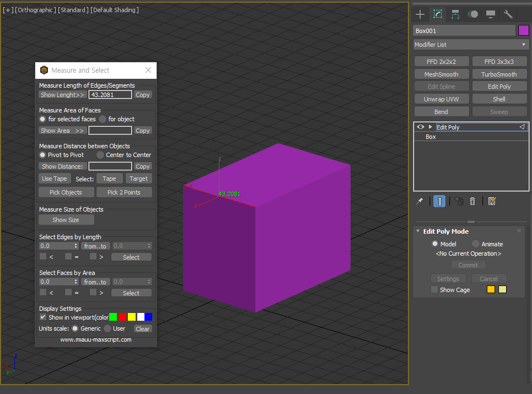Viewport: 532px width, 394px height.
Task: Open the Create command panel tab
Action: 420,14
